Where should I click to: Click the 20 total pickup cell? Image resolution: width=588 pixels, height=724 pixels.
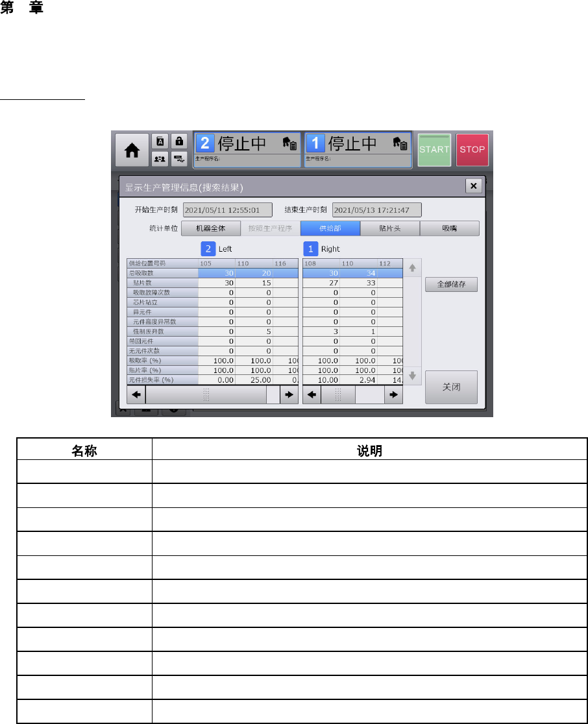(254, 273)
